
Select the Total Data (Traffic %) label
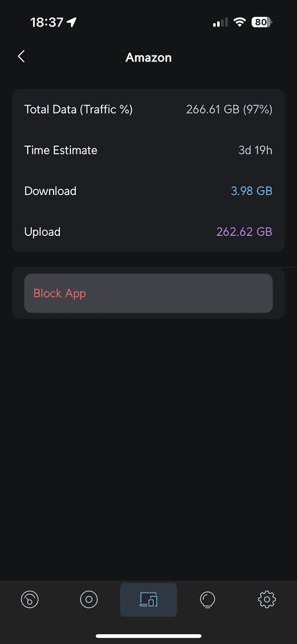78,109
